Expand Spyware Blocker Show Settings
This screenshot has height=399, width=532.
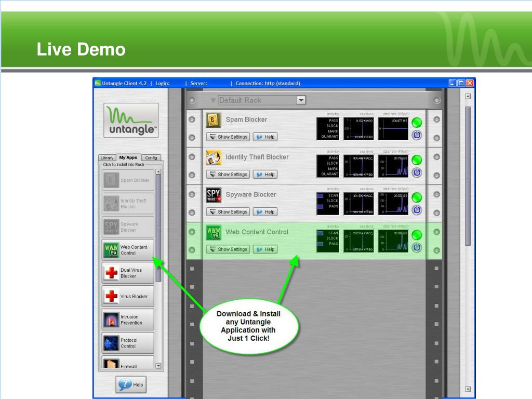(x=228, y=212)
